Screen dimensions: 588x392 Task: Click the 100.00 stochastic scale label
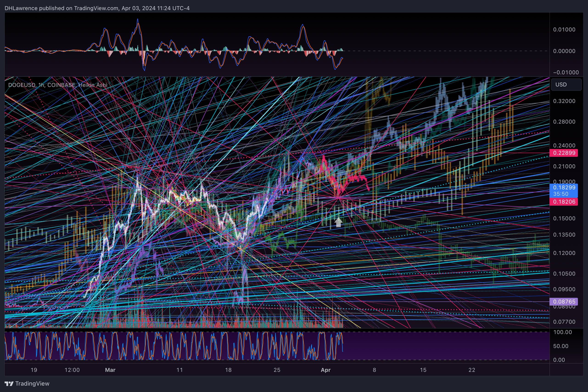563,332
